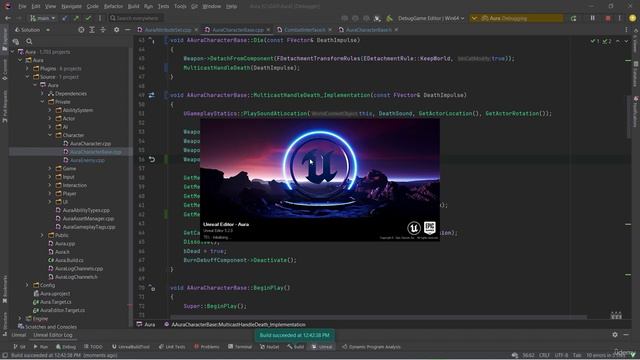Click the rerun debug green icon
The height and width of the screenshot is (360, 640).
tap(573, 18)
